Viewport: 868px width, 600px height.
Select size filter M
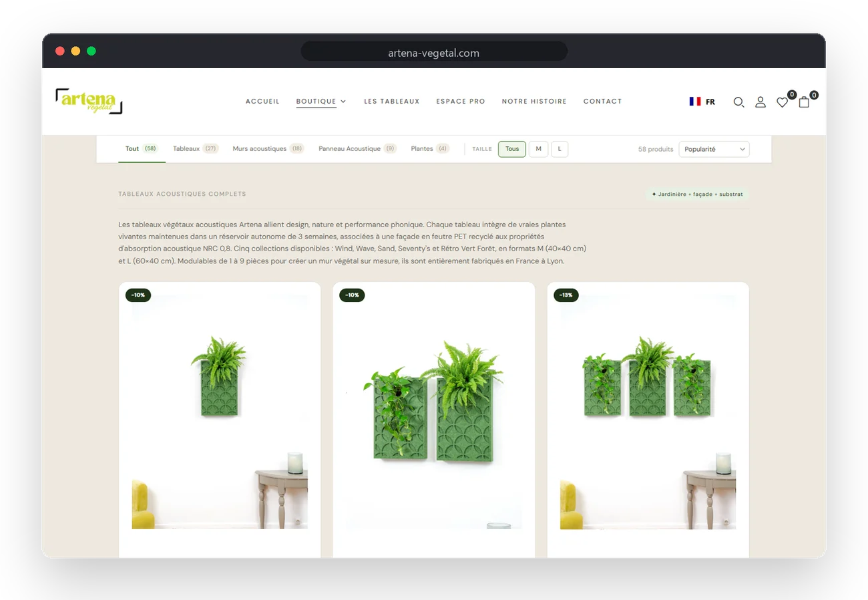click(x=539, y=149)
